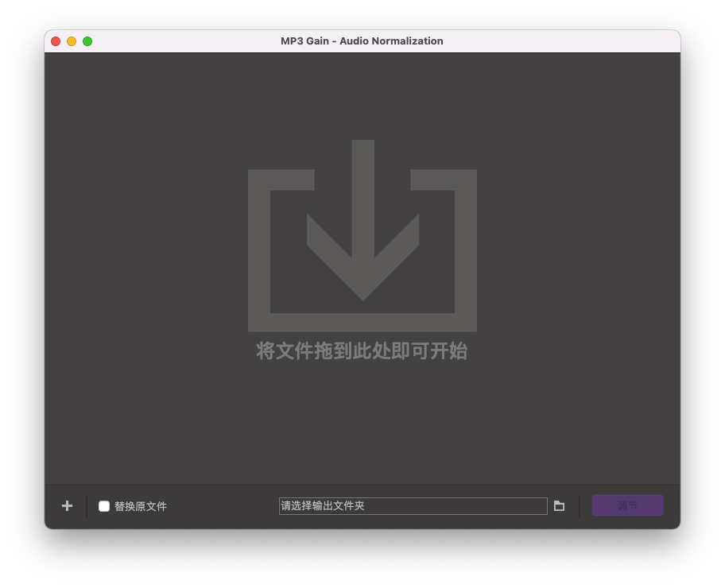Screen dimensions: 725x588
Task: Minimize the window with the yellow button
Action: pos(72,41)
